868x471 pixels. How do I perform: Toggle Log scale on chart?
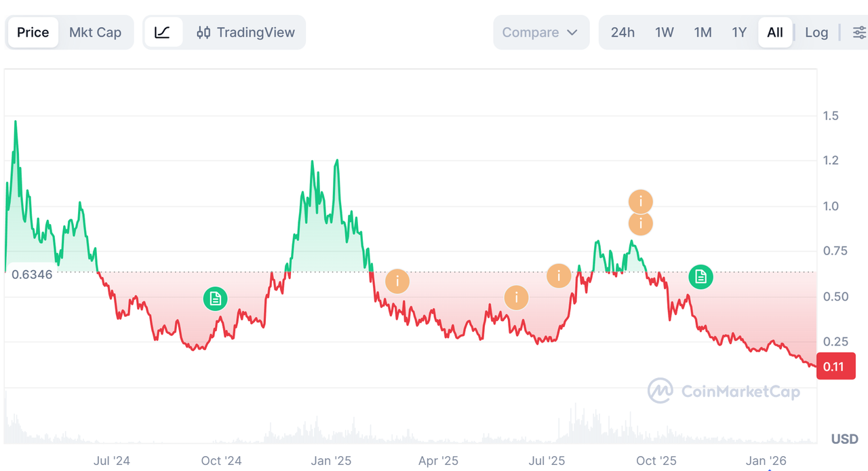(x=816, y=33)
